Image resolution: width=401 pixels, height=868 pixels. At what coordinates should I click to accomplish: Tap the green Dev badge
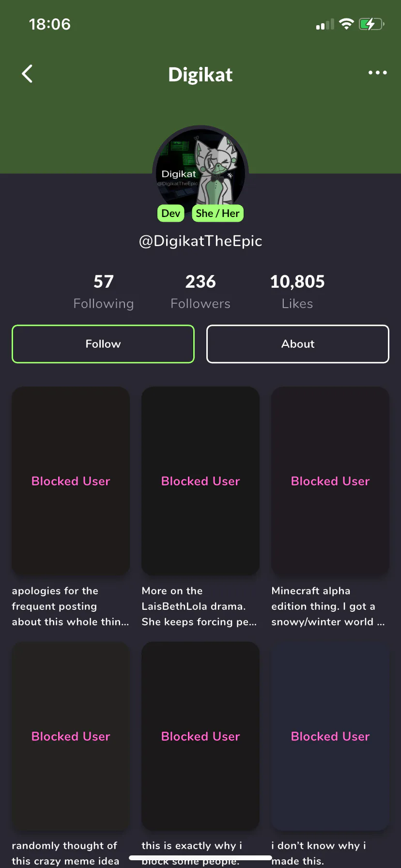(171, 214)
